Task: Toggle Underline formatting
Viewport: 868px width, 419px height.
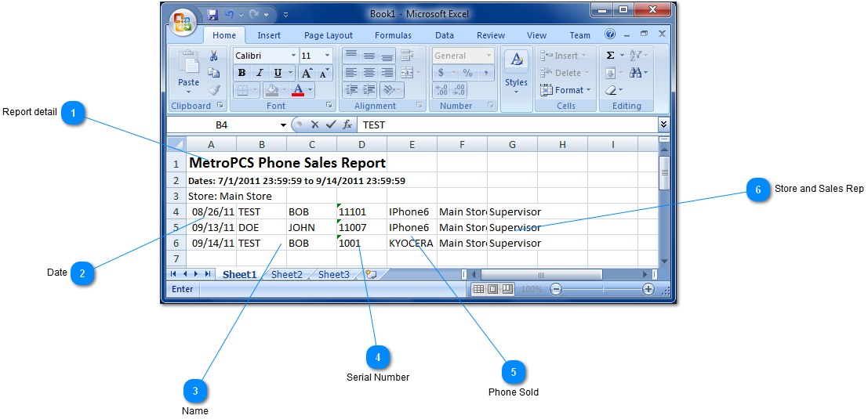Action: tap(278, 72)
